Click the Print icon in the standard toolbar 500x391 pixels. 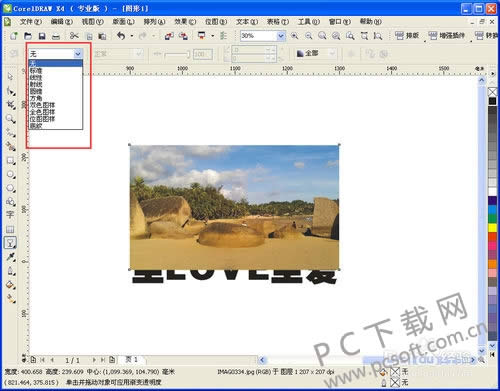click(x=56, y=36)
